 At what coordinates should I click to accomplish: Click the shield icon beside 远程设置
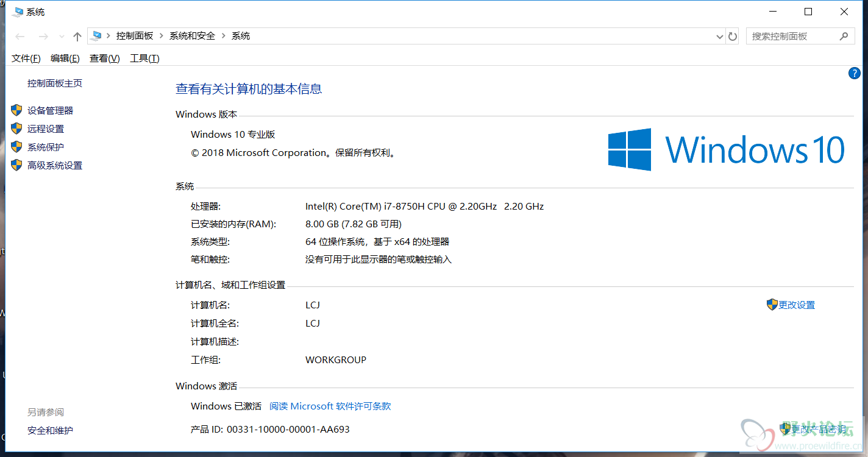(16, 129)
